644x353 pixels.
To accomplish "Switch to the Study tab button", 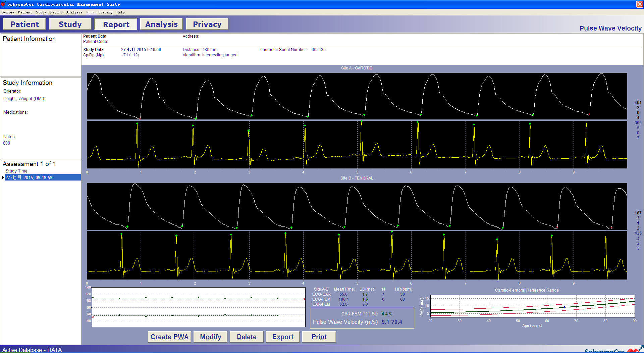I will pyautogui.click(x=70, y=24).
